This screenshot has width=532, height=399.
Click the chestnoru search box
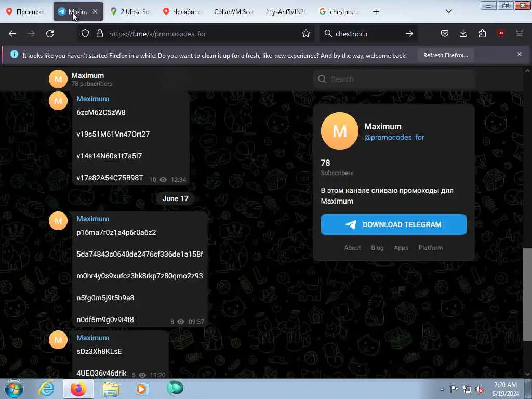pos(368,34)
